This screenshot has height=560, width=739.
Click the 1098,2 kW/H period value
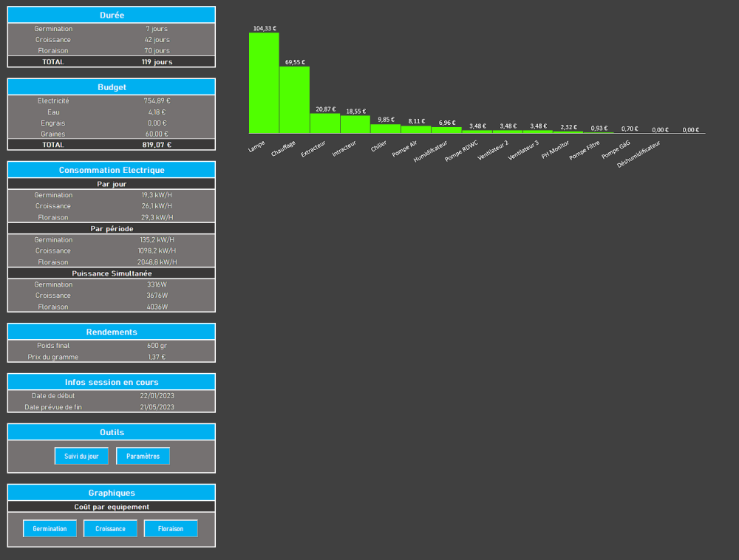(x=157, y=250)
